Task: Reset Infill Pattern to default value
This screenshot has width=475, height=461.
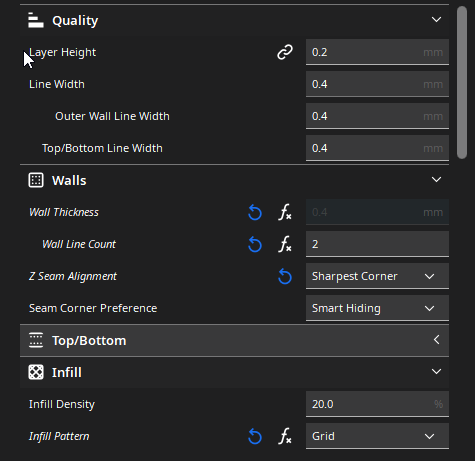Action: (255, 436)
